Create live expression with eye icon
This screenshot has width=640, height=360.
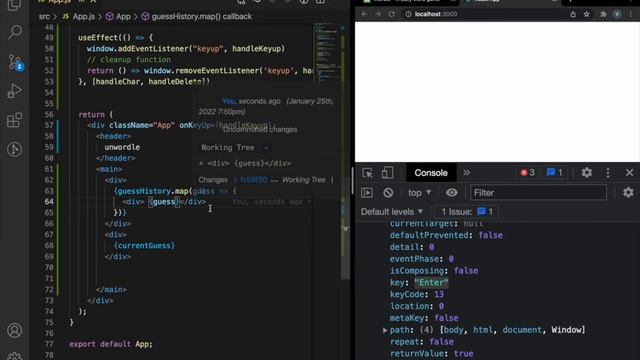[x=451, y=193]
